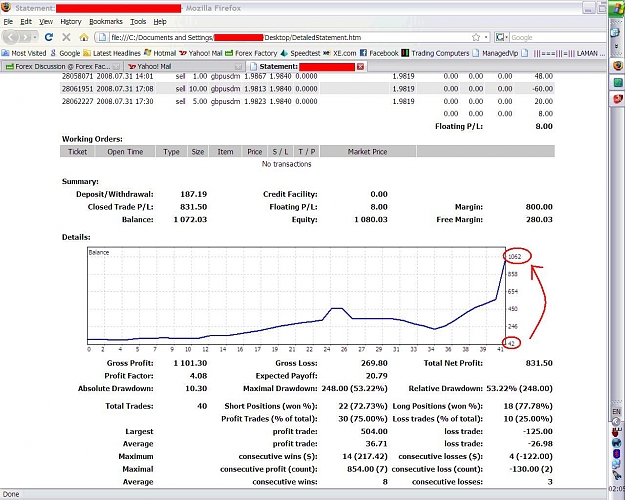The width and height of the screenshot is (625, 500).
Task: Open the Speedtest bookmark
Action: 300,53
